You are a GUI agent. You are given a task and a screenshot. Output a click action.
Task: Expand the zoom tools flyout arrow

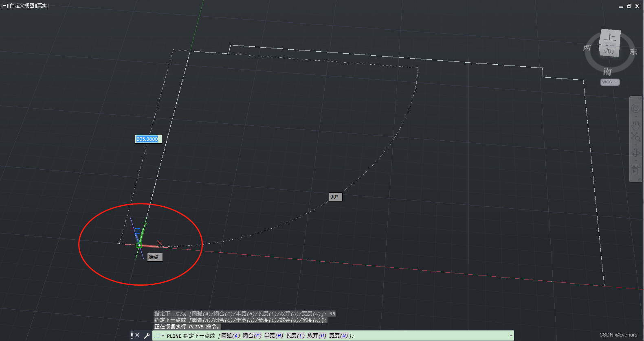point(636,145)
